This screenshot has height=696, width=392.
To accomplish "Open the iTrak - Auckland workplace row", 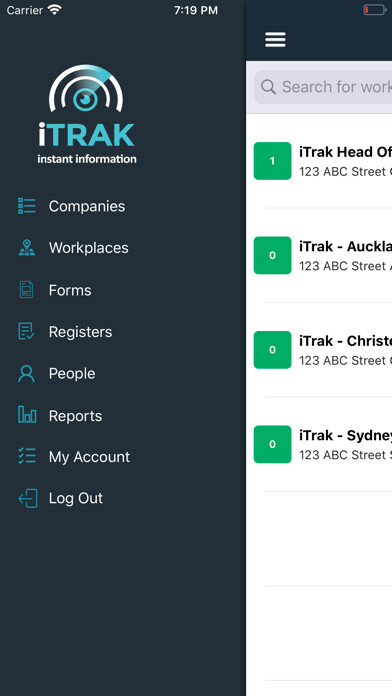I will pos(319,255).
